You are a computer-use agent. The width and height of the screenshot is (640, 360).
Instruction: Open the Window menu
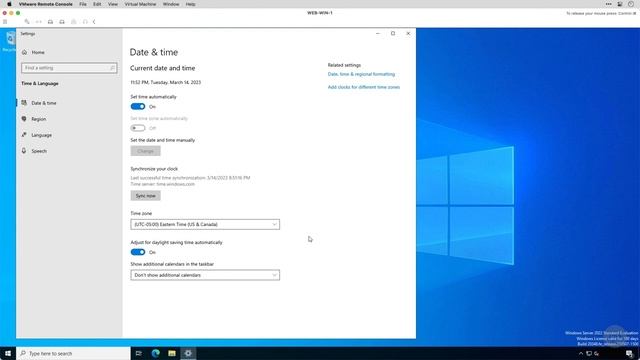(x=171, y=4)
